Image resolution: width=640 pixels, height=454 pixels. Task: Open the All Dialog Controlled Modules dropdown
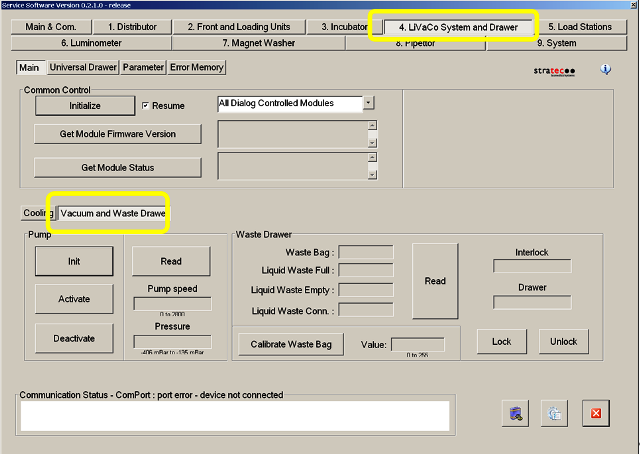pos(368,103)
